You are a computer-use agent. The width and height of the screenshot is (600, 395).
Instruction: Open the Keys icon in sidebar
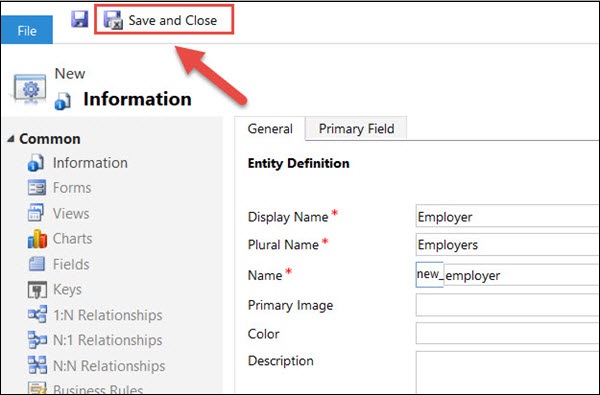pos(37,289)
